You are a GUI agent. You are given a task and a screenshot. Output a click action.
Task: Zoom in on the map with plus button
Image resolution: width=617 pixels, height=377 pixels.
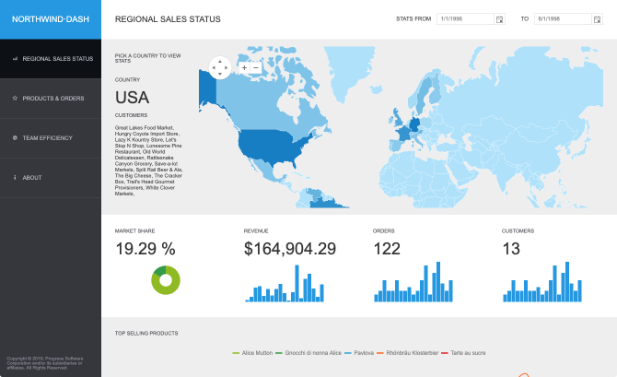pyautogui.click(x=244, y=68)
